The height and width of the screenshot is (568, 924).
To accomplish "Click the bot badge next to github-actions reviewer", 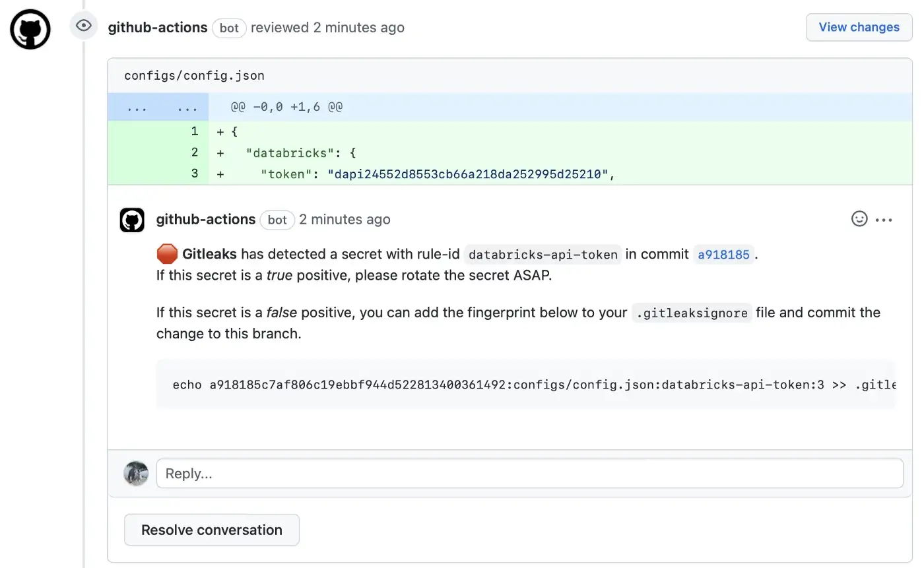I will point(229,28).
